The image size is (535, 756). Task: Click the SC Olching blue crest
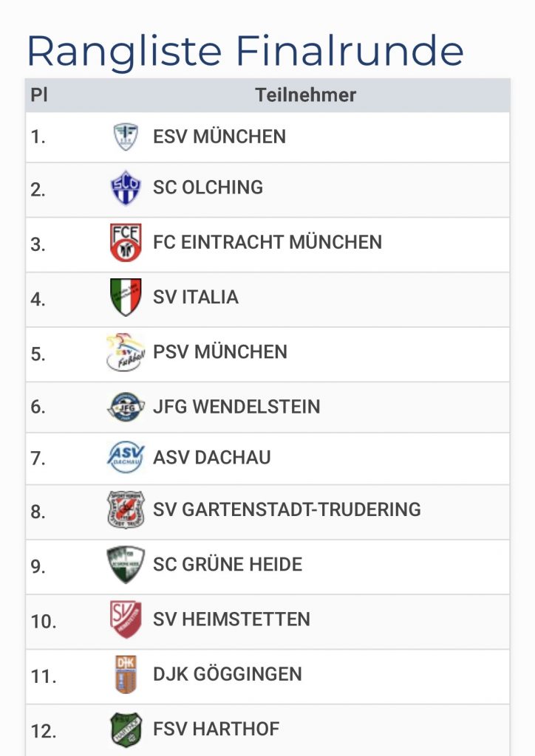click(126, 188)
